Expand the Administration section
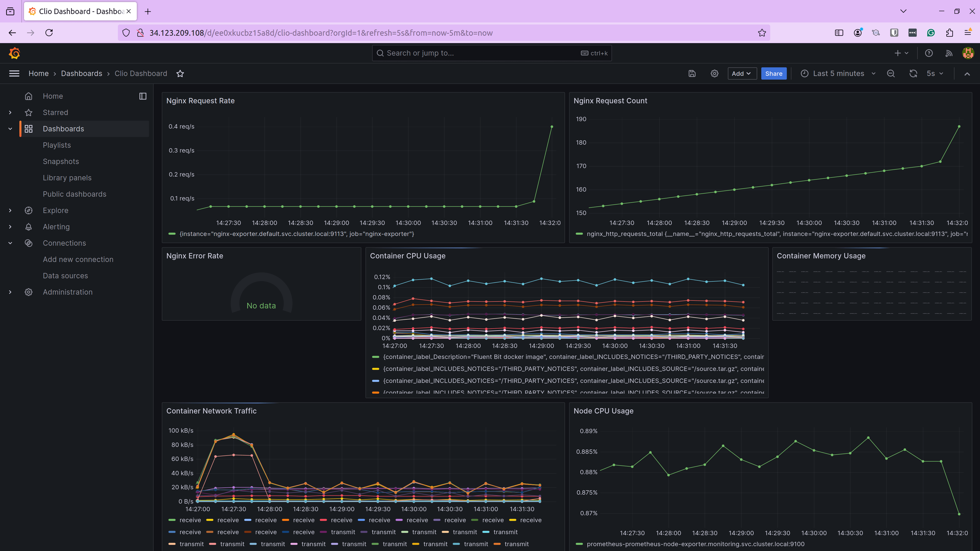The width and height of the screenshot is (980, 551). click(x=10, y=292)
